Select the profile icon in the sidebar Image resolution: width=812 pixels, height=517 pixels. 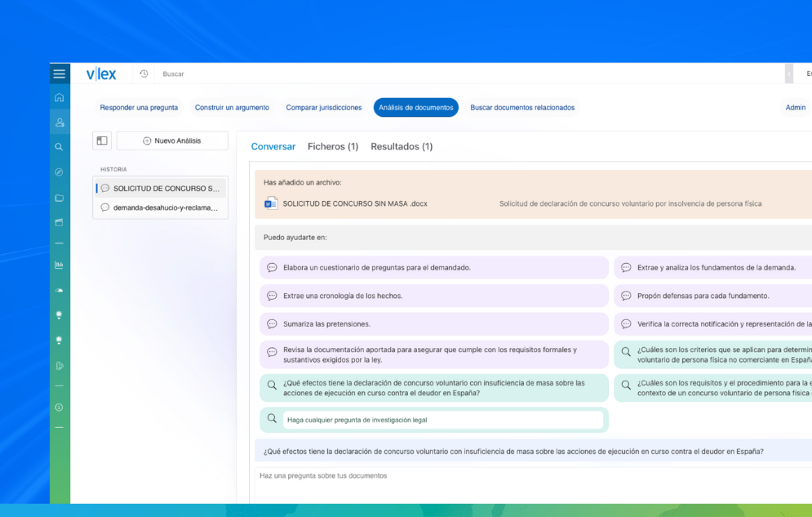point(59,122)
